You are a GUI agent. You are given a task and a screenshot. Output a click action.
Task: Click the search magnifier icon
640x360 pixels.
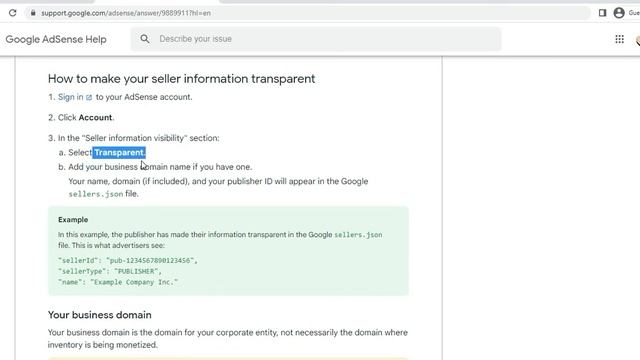point(145,39)
